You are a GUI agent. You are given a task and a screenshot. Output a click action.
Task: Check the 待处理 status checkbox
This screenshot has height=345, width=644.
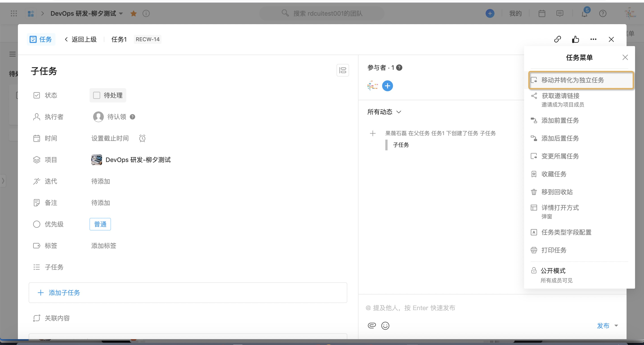(96, 95)
